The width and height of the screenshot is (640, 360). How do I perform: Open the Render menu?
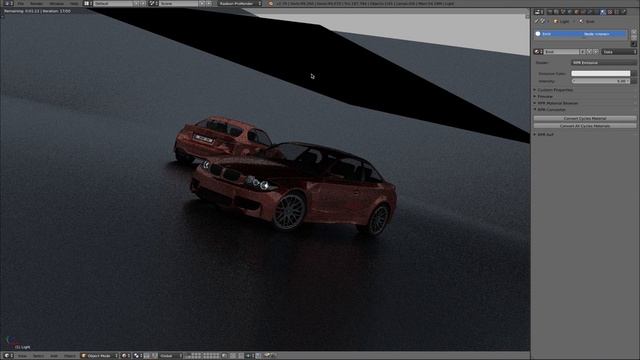(36, 3)
